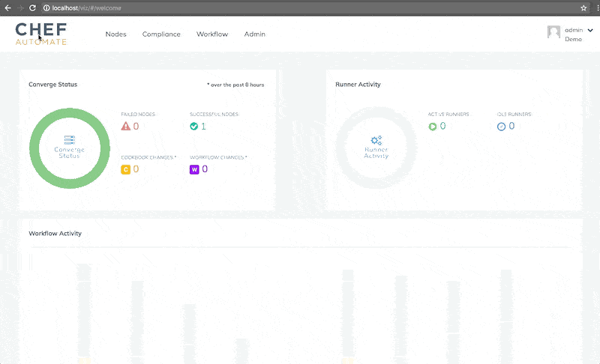Click the Runner Activity gears icon

point(376,140)
